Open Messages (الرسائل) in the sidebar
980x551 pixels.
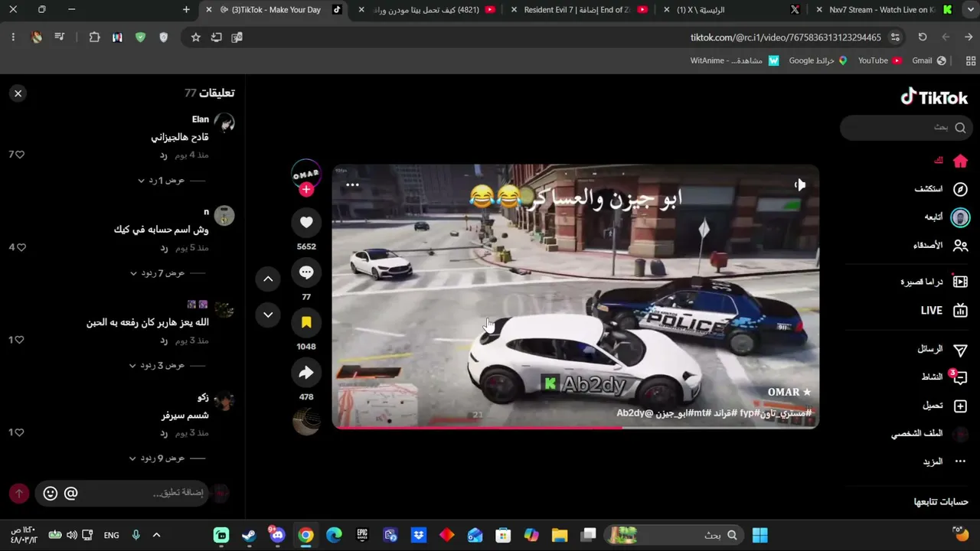pyautogui.click(x=942, y=349)
